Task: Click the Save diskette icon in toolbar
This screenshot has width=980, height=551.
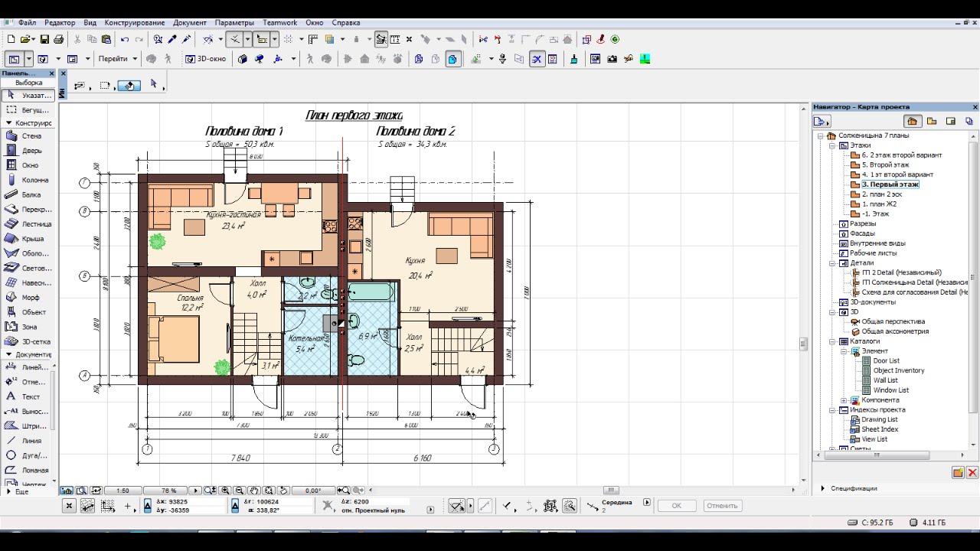Action: coord(44,39)
